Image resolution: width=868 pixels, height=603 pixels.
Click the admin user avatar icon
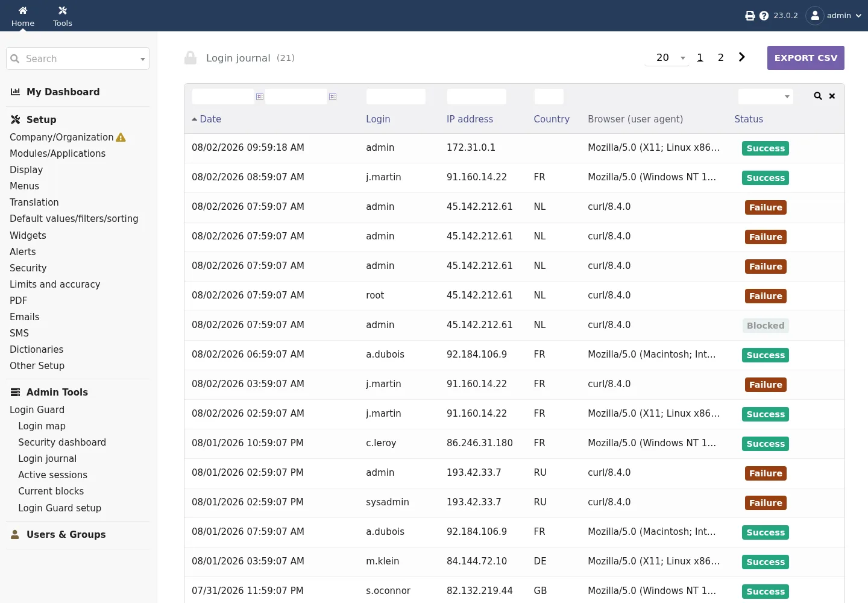click(x=814, y=16)
